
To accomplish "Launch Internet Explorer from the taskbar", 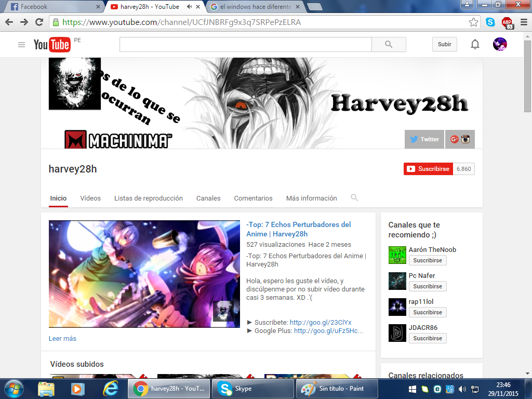I will 110,389.
